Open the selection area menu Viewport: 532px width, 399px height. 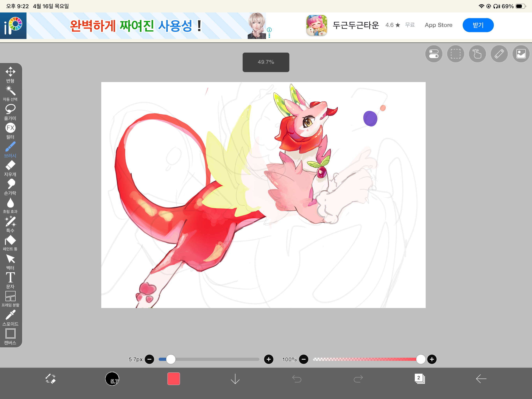[x=455, y=54]
